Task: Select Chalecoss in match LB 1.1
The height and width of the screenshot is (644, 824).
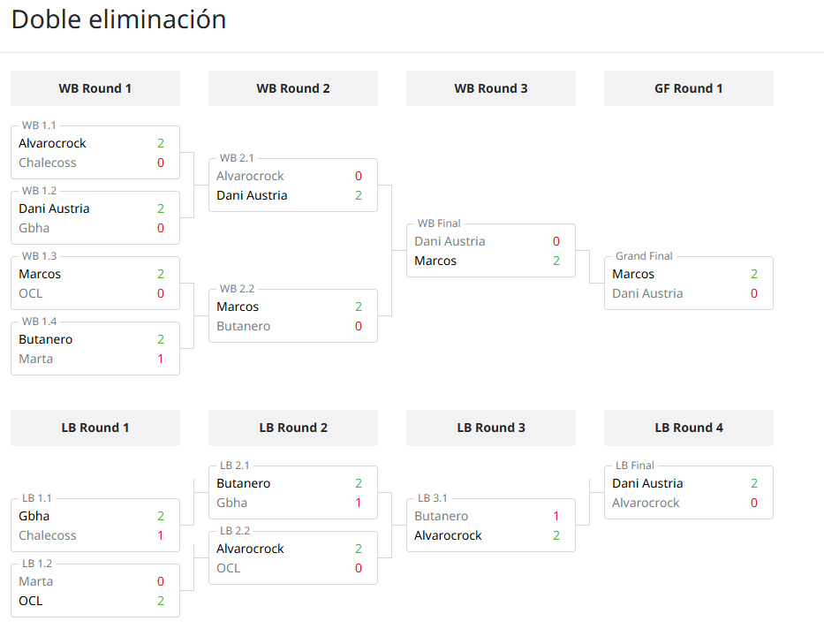Action: click(48, 535)
